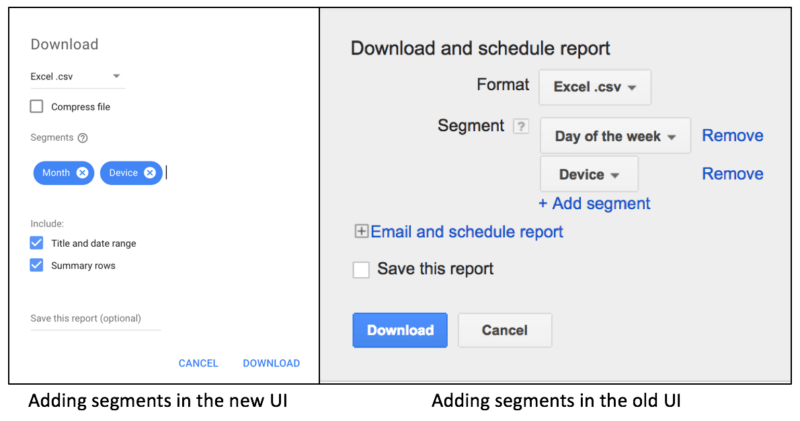800x421 pixels.
Task: Click the blue Download button
Action: coord(400,330)
